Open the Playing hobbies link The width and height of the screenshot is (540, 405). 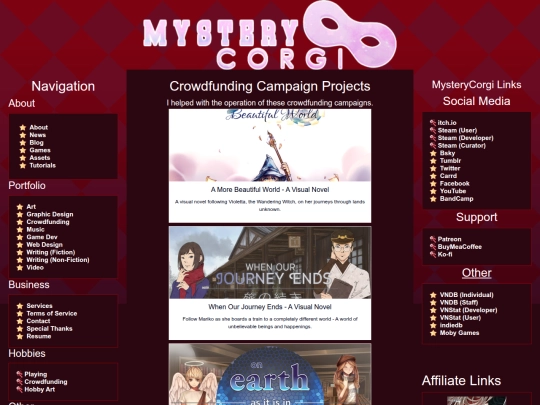point(35,374)
